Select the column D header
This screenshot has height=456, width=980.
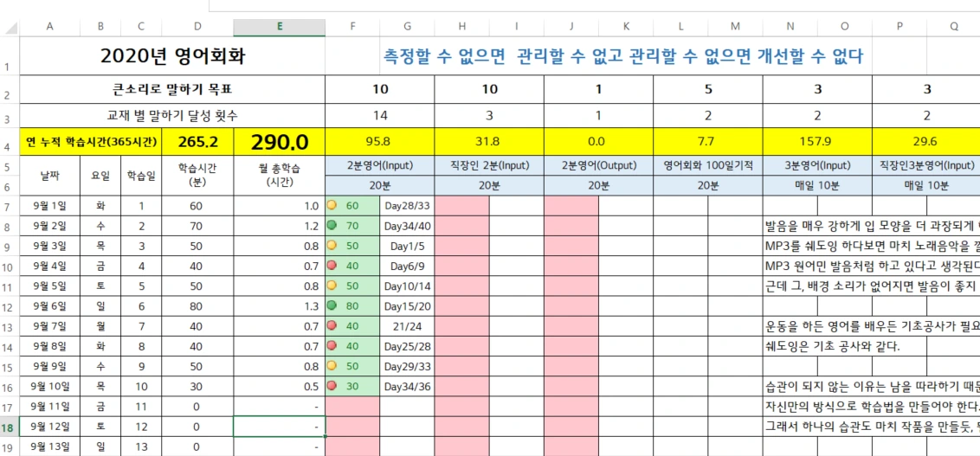(197, 27)
